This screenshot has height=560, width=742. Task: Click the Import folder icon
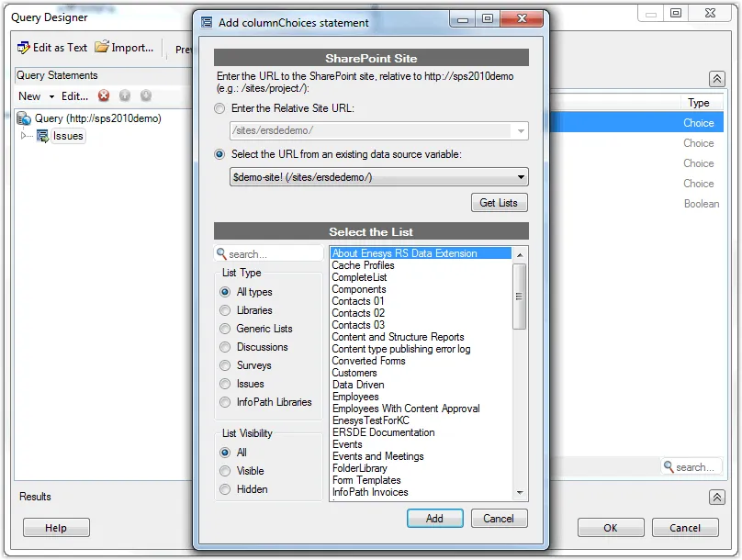pyautogui.click(x=102, y=47)
